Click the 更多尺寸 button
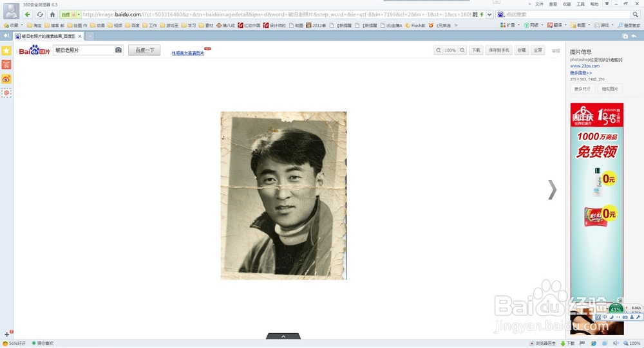The width and height of the screenshot is (644, 348). 582,89
